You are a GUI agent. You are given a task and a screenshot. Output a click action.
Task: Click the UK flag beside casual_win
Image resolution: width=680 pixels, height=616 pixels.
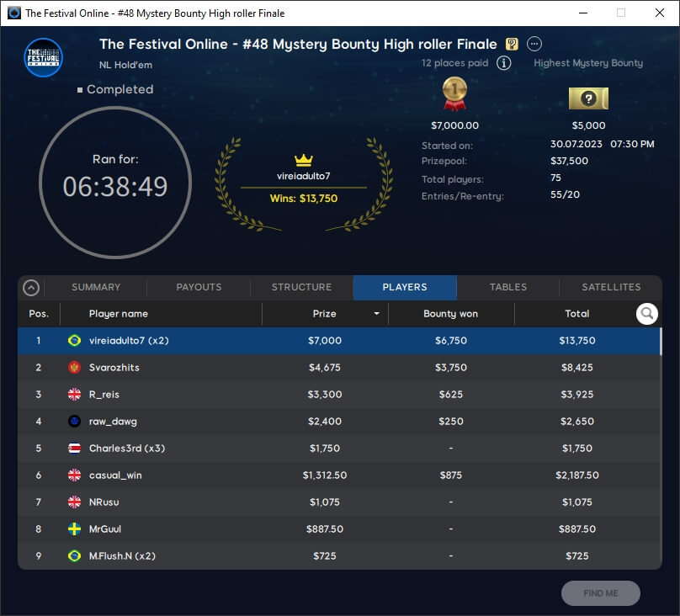[x=74, y=475]
